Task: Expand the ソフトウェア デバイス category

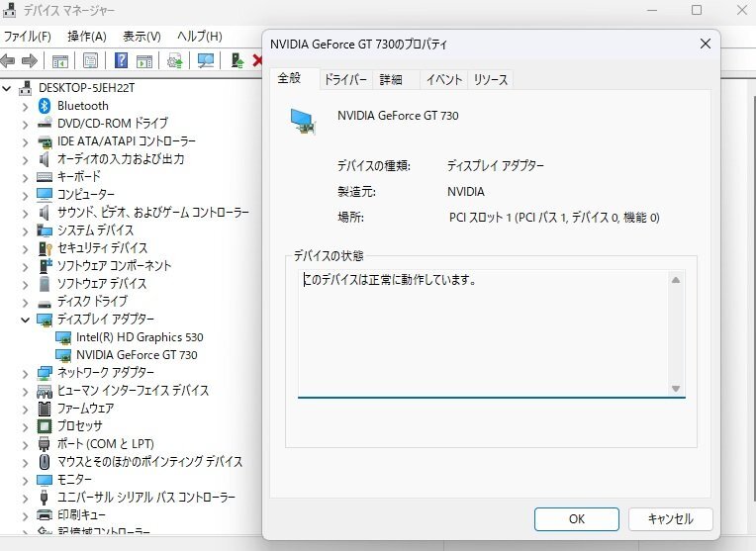Action: coord(25,285)
